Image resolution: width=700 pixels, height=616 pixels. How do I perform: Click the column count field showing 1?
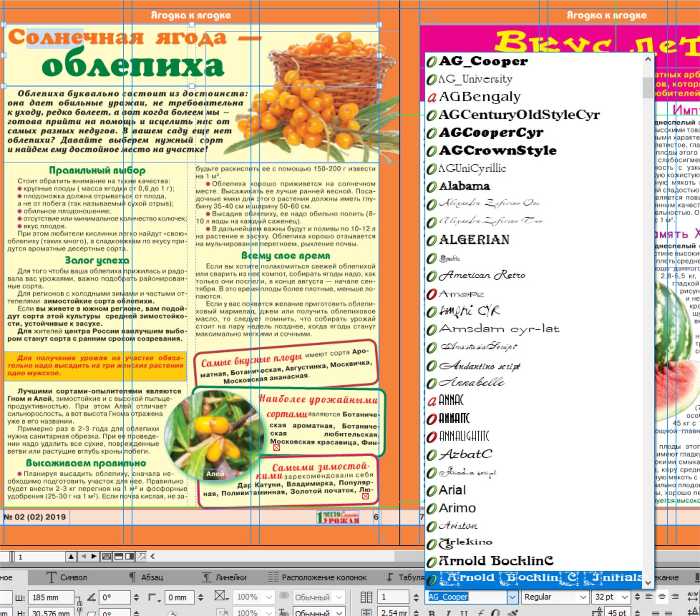tap(394, 597)
